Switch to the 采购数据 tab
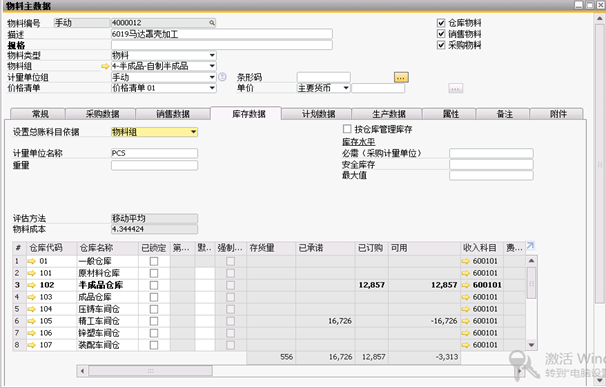This screenshot has height=388, width=606. coord(101,114)
